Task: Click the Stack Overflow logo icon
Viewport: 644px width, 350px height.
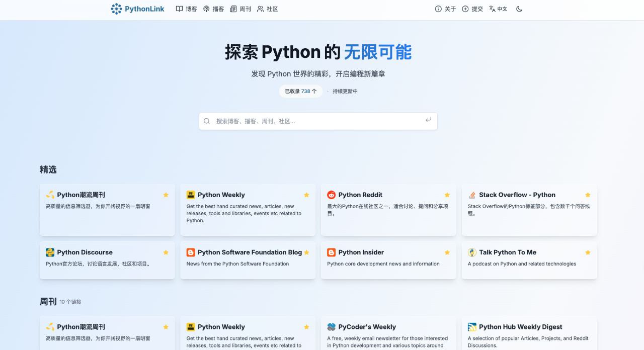Action: coord(472,195)
